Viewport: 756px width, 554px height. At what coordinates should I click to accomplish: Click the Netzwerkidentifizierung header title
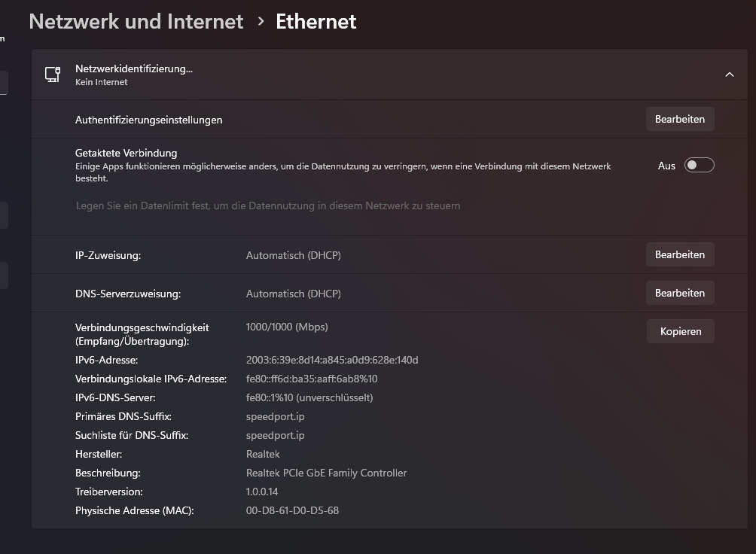coord(134,68)
